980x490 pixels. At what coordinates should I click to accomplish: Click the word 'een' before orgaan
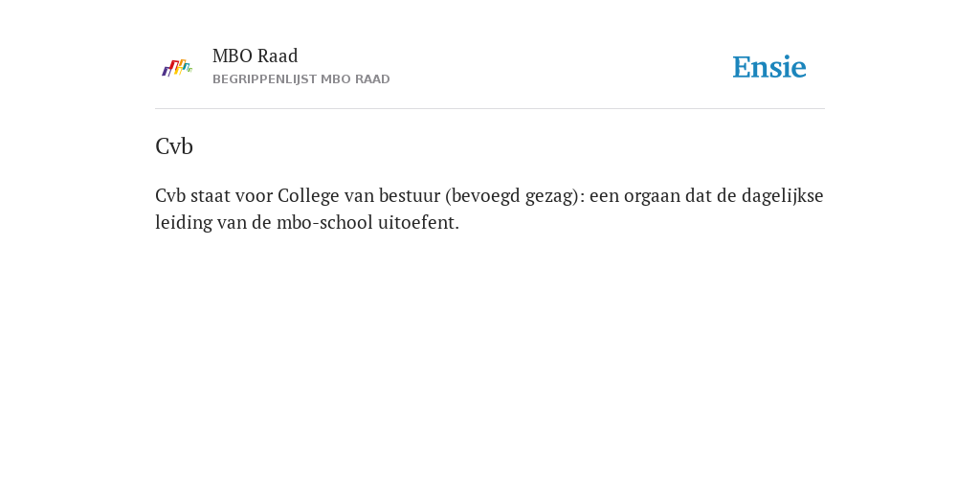pos(605,197)
